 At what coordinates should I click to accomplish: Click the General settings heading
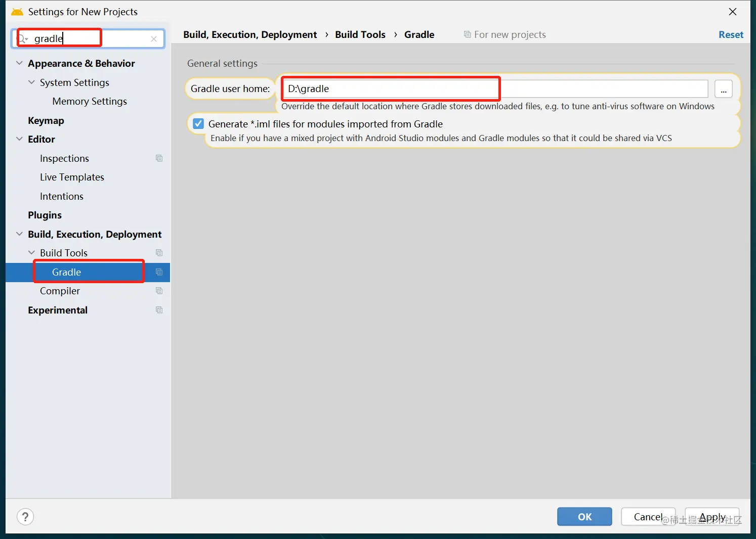tap(222, 63)
